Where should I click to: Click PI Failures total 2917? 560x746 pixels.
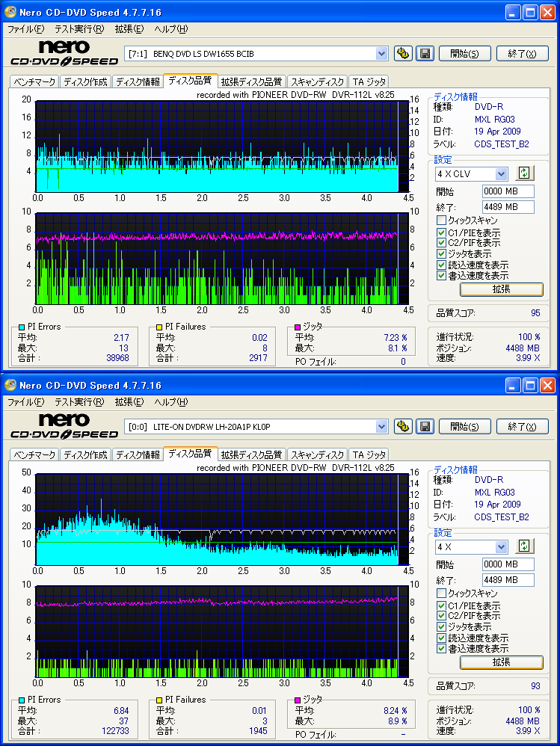pyautogui.click(x=259, y=358)
